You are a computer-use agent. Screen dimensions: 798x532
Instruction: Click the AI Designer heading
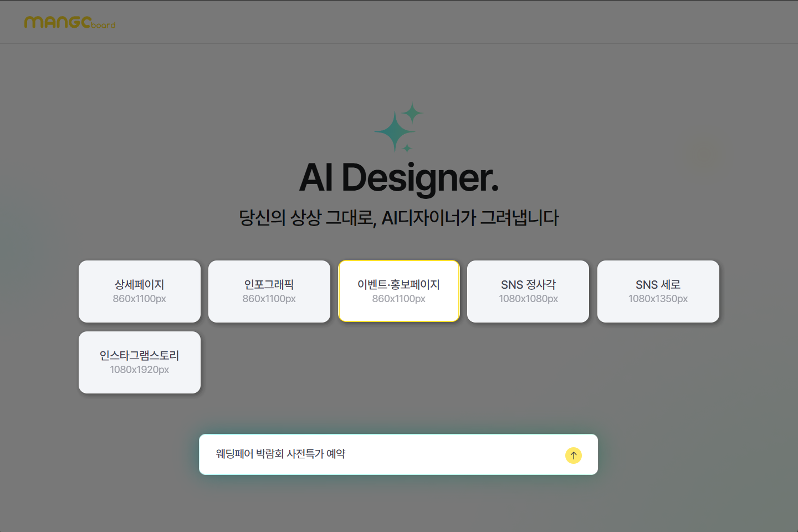tap(399, 178)
